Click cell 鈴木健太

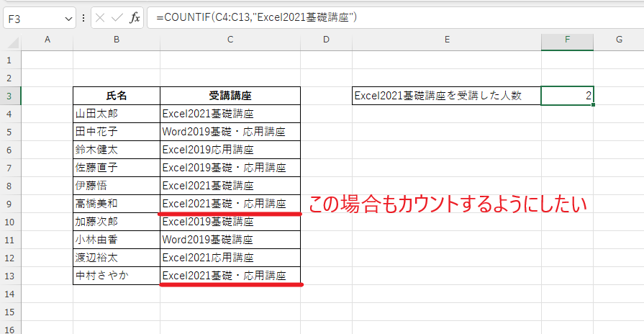click(x=117, y=150)
